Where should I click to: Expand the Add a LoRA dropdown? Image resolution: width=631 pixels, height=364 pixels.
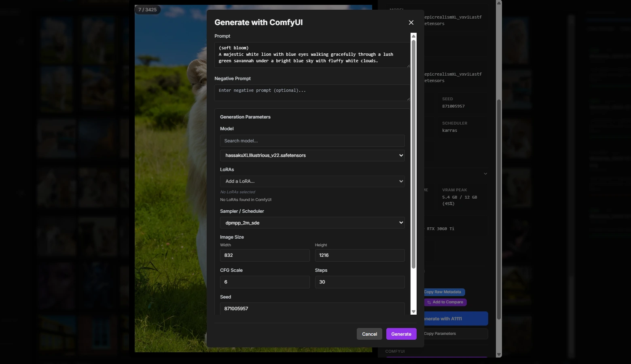(312, 181)
